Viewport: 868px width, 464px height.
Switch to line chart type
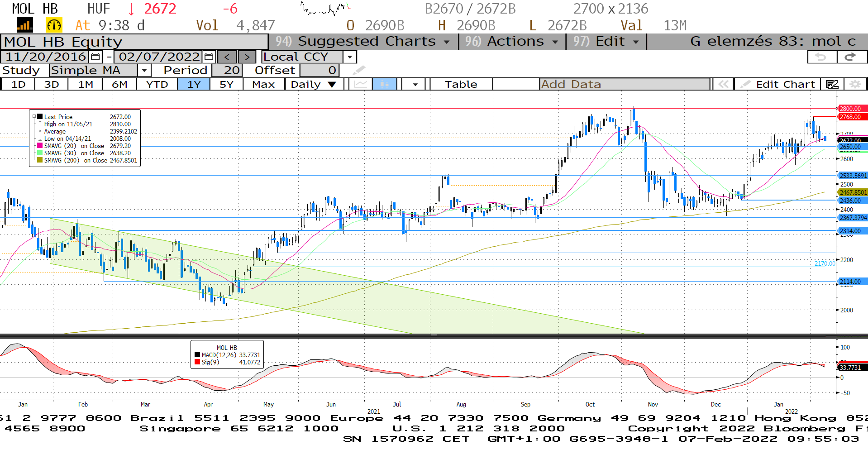[x=361, y=84]
